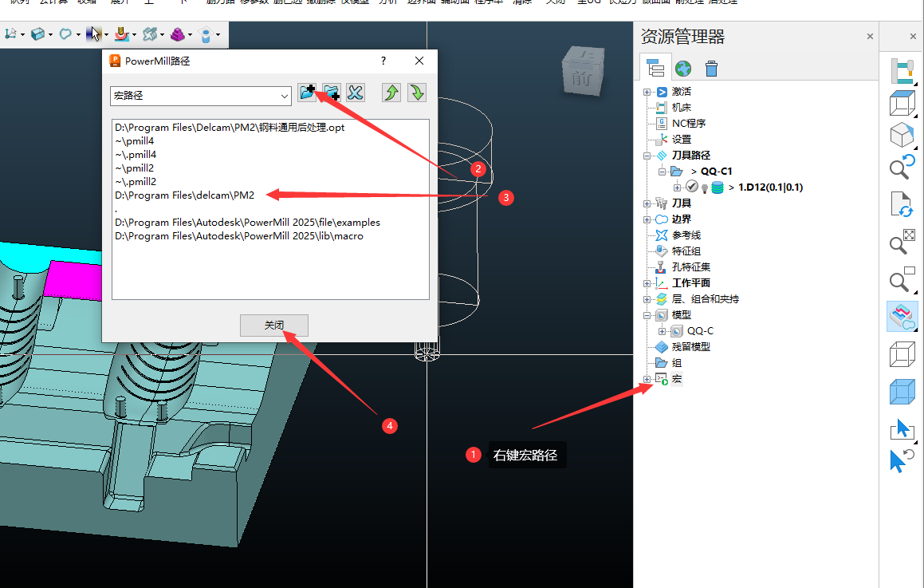Select NC程序 in the explorer tree

[688, 123]
